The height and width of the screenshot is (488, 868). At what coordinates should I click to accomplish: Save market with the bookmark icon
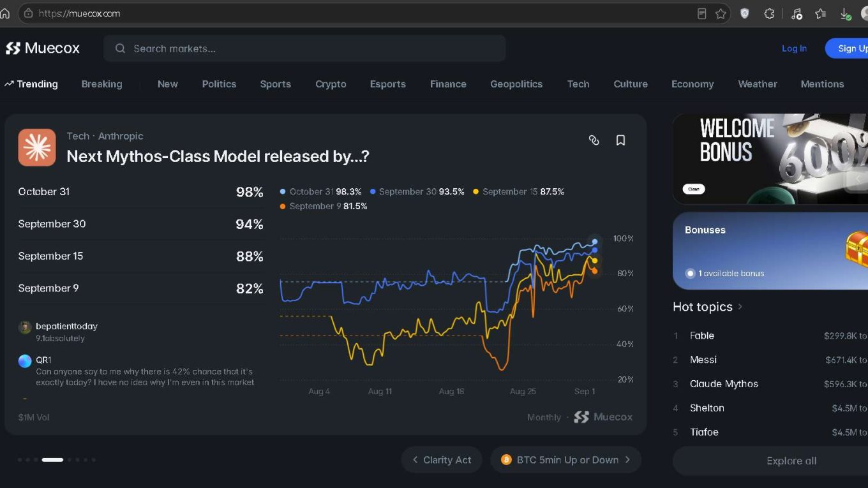coord(620,140)
